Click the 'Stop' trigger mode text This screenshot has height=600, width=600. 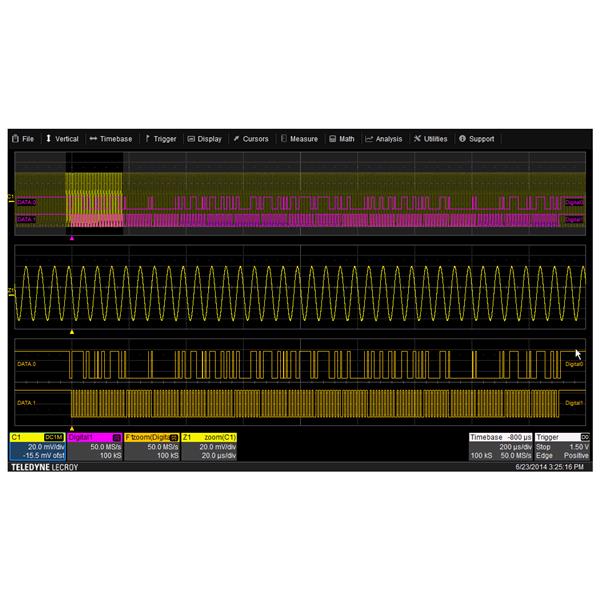pos(543,447)
